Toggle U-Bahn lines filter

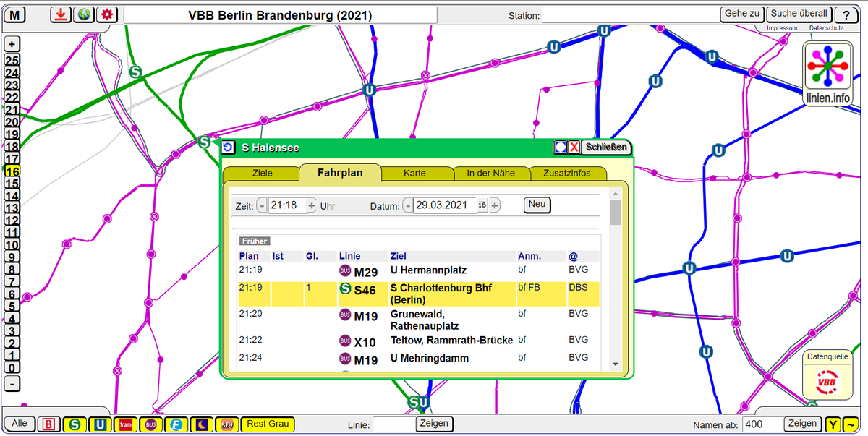pos(100,424)
